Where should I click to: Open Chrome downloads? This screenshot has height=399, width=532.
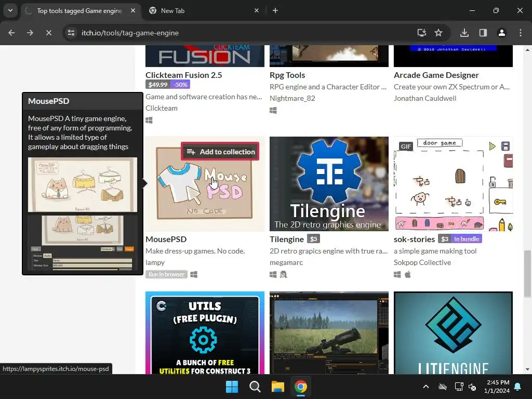464,33
